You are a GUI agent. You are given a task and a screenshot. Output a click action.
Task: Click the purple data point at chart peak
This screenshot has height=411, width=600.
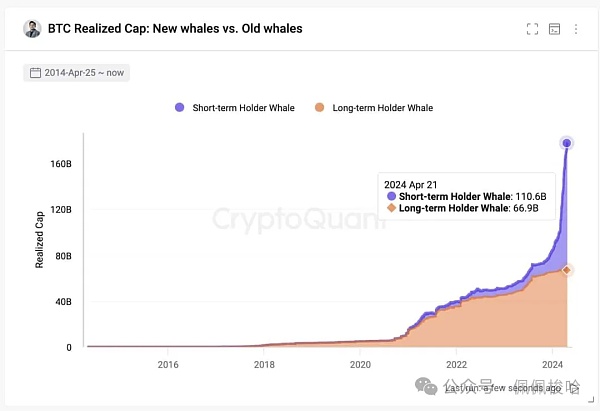pyautogui.click(x=567, y=143)
